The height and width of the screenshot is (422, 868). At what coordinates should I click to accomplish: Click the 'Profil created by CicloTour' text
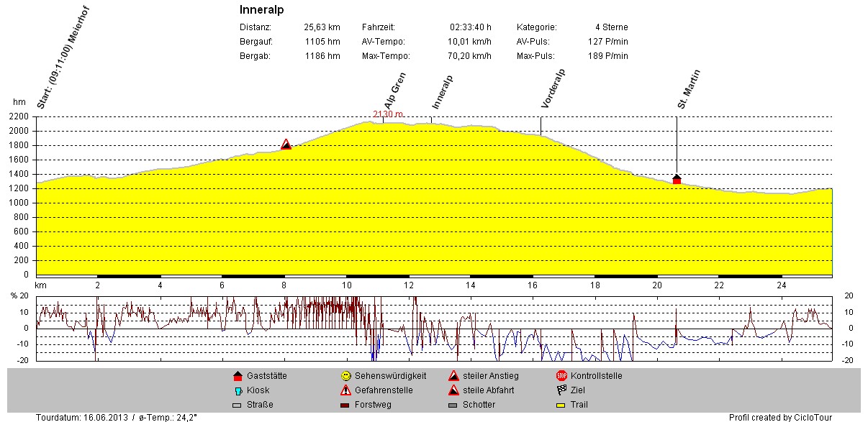(x=779, y=417)
